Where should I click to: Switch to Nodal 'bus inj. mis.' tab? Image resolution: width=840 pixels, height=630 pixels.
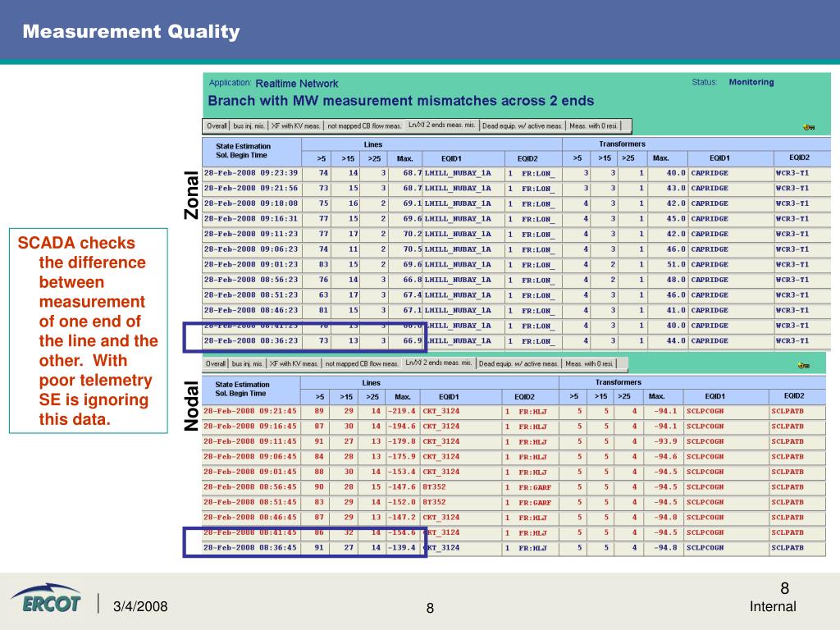247,363
